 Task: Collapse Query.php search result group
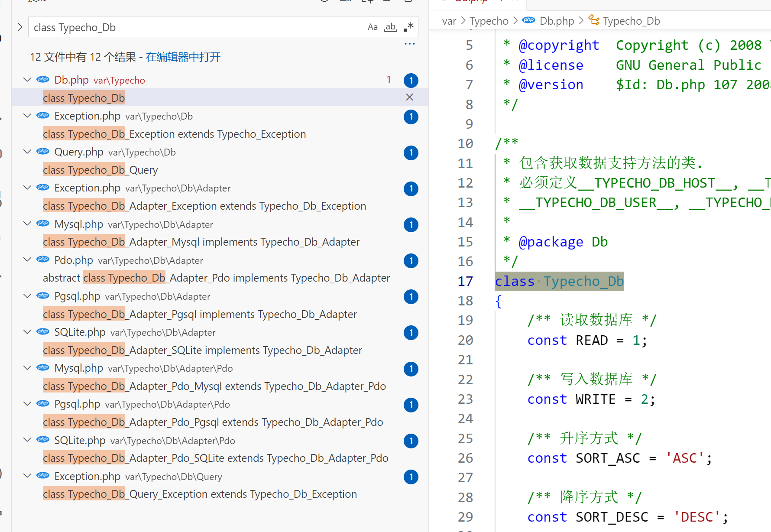point(27,152)
